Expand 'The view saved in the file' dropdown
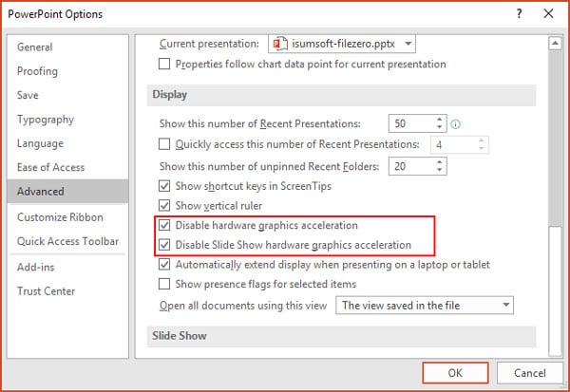This screenshot has height=392, width=570. [505, 306]
